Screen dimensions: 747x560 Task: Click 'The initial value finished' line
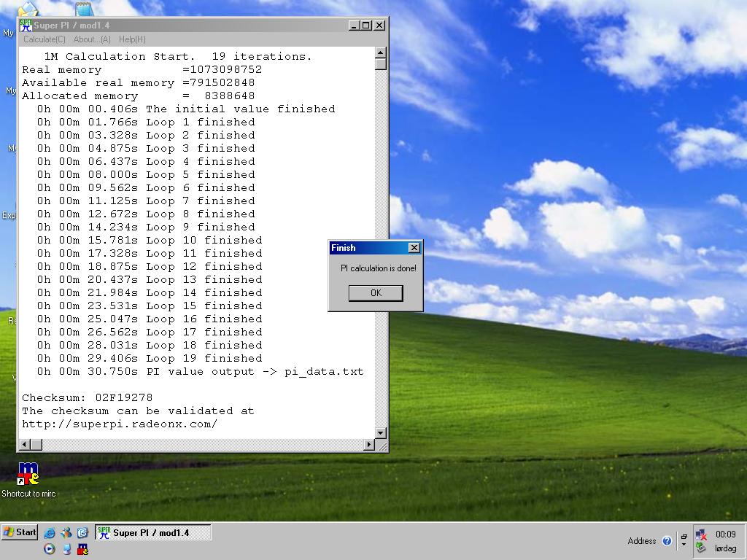click(x=186, y=109)
